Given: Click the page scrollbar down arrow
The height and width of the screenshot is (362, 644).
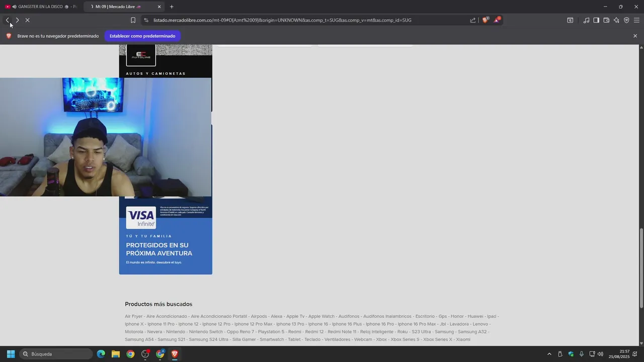Looking at the screenshot, I should [641, 343].
